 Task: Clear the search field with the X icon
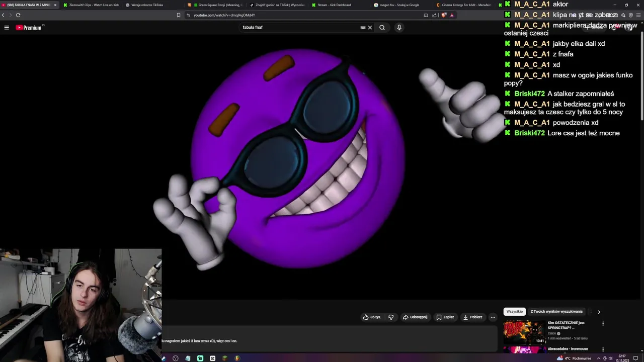(370, 28)
